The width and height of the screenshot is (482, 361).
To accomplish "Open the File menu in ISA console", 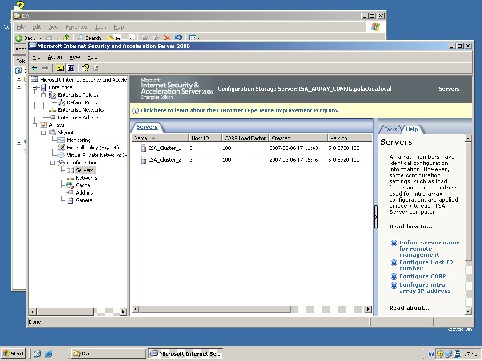I will pos(37,58).
